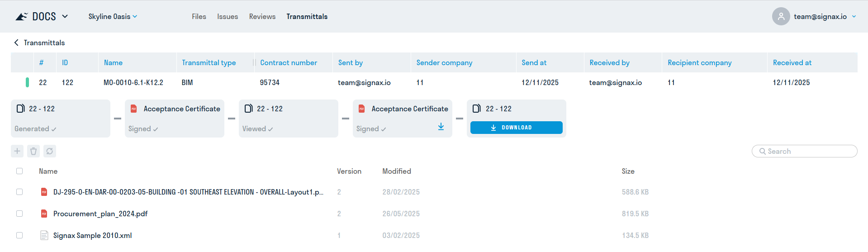Sort by the Name column header in transmittal table
The width and height of the screenshot is (868, 252).
(113, 62)
